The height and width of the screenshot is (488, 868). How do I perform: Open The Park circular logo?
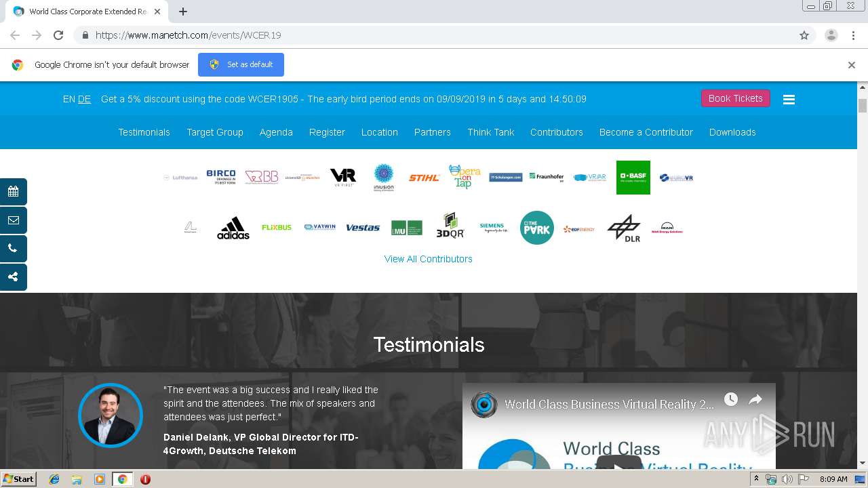click(x=537, y=228)
